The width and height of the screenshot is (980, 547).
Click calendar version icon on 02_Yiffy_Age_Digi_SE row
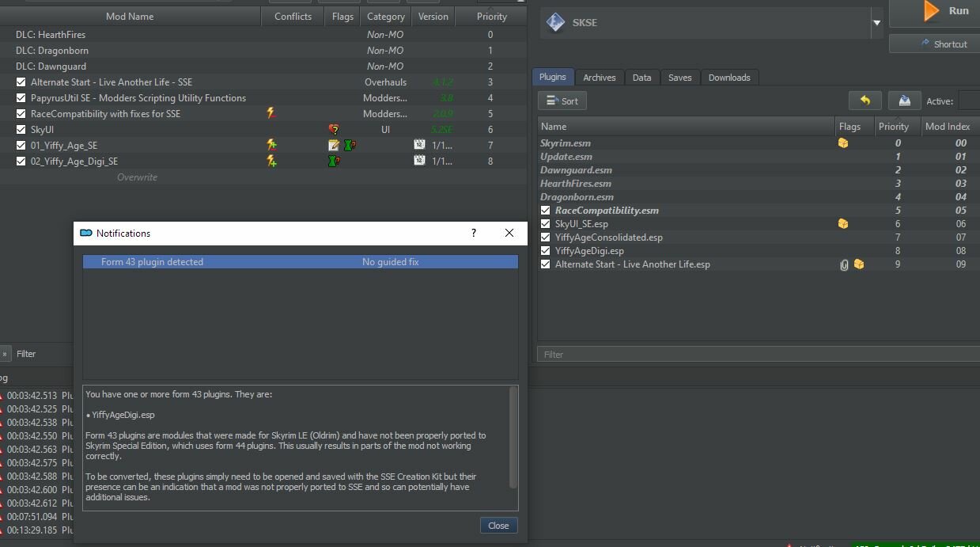[419, 161]
